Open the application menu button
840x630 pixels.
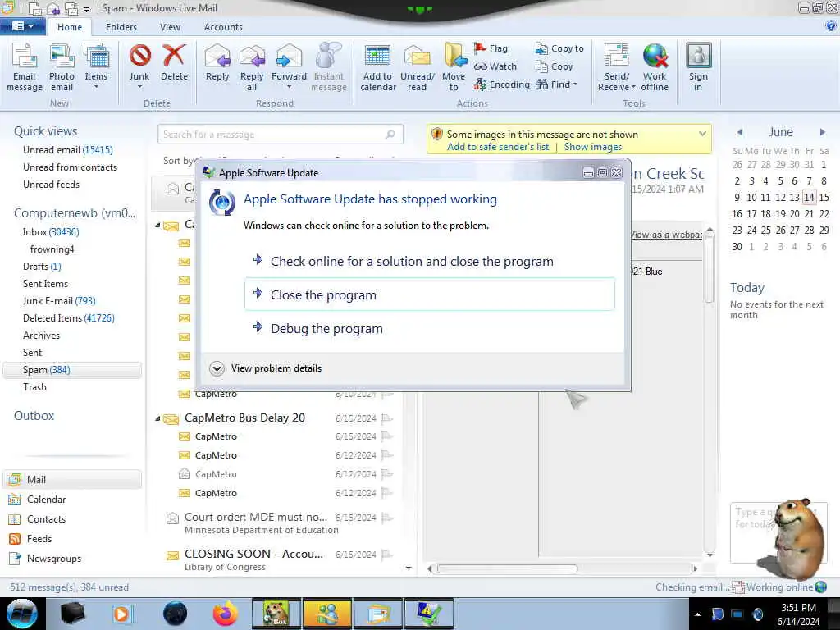22,26
